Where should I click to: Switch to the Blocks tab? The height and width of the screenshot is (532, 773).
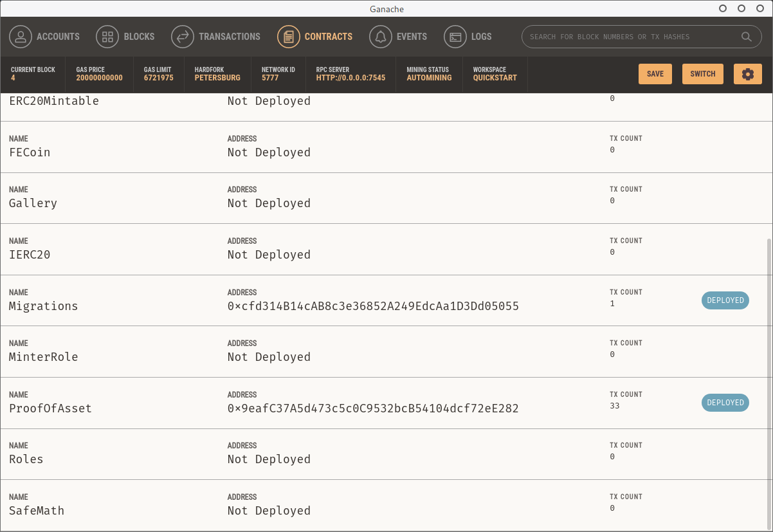125,37
